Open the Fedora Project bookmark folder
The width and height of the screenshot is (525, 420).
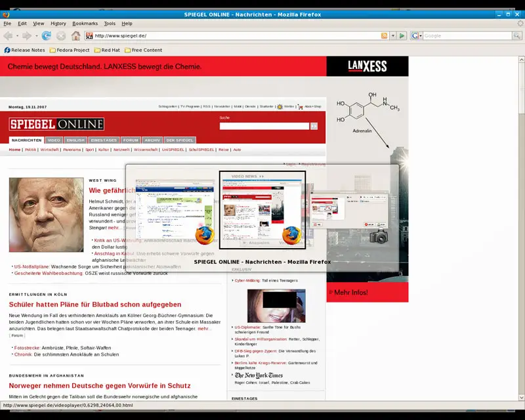pos(70,50)
